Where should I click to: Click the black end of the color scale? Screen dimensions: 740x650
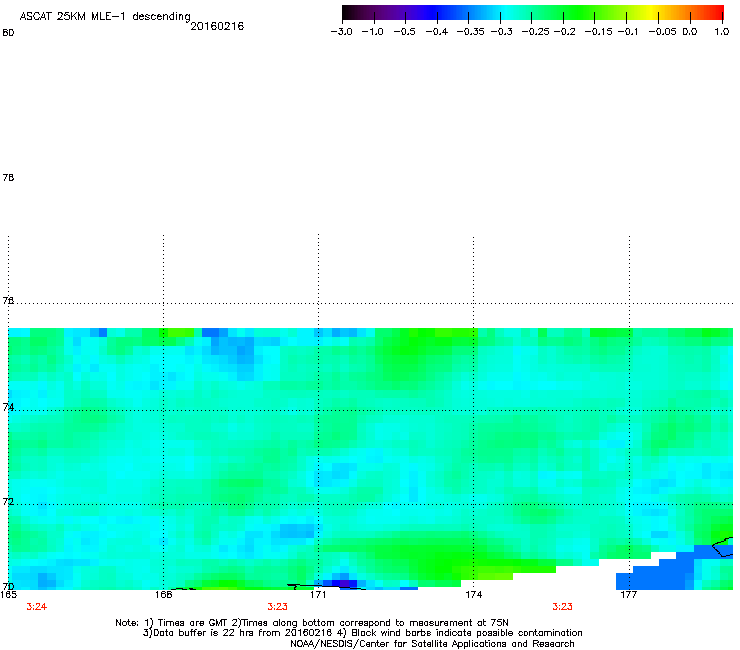[348, 13]
